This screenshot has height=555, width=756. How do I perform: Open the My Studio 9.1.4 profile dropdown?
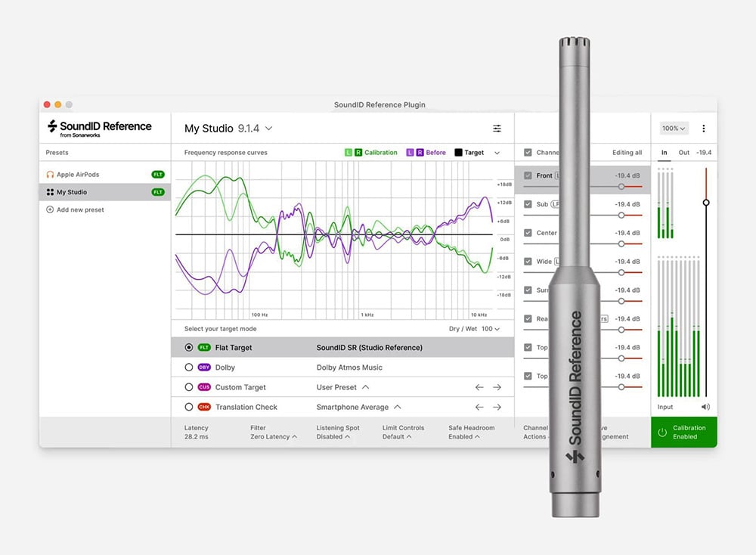[228, 129]
